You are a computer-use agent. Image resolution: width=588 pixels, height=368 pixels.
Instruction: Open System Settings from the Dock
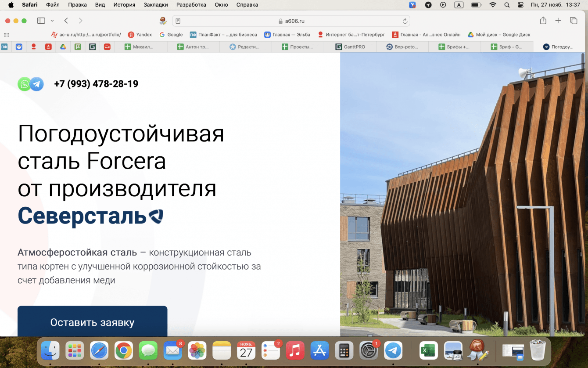coord(369,351)
